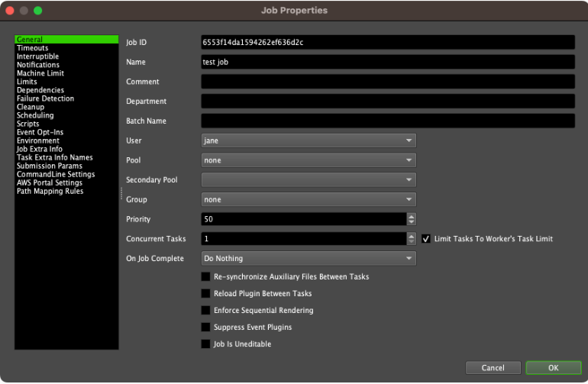Open the User dropdown showing jane

[x=309, y=140]
